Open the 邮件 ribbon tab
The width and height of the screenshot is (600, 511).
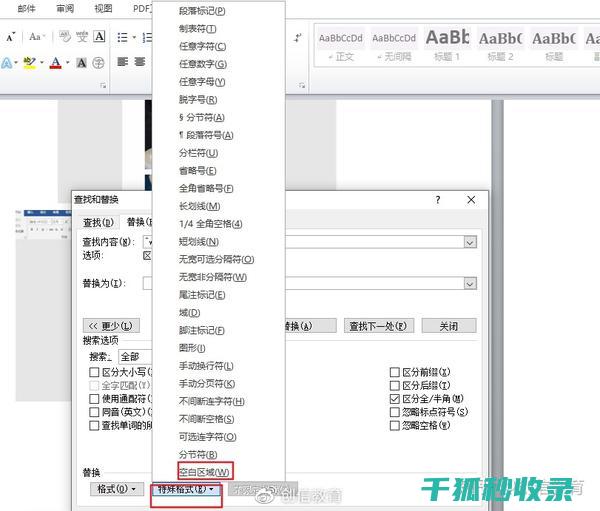point(26,8)
